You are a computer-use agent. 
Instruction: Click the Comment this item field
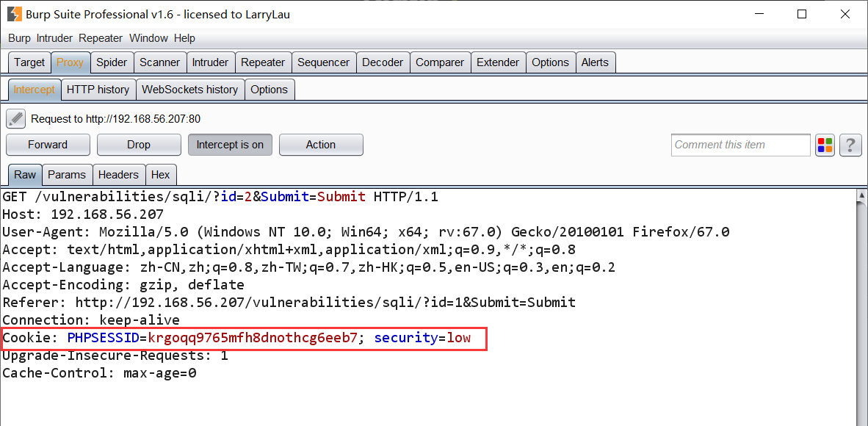pyautogui.click(x=741, y=145)
